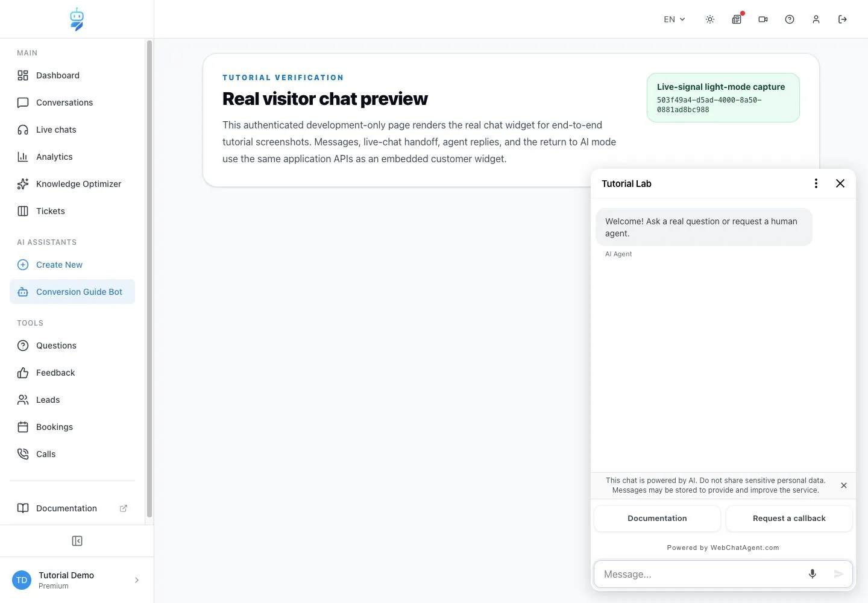The height and width of the screenshot is (603, 868).
Task: Open Knowledge Optimizer in the sidebar
Action: (x=72, y=184)
